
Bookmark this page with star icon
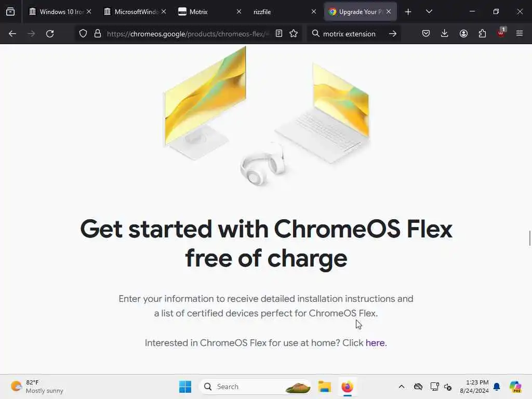pos(294,34)
